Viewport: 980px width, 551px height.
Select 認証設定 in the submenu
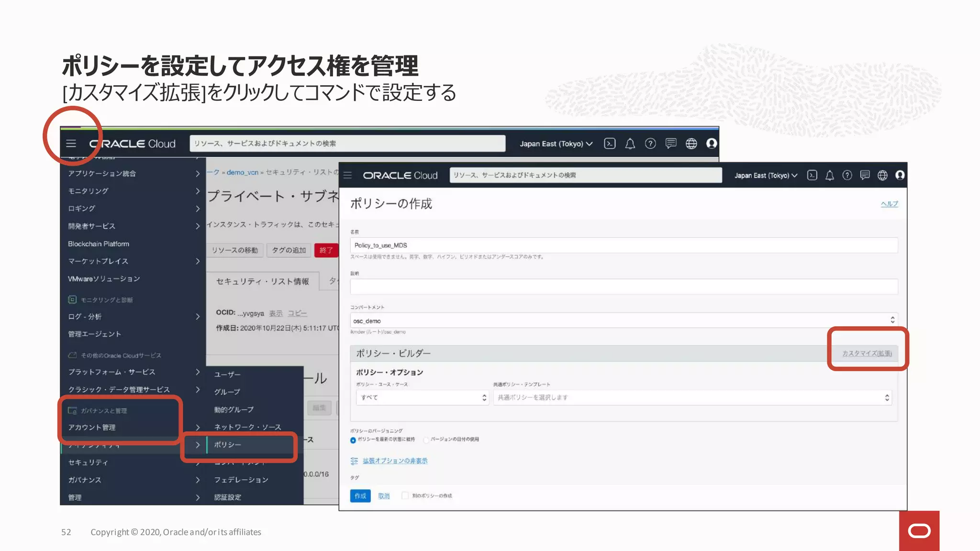(x=227, y=497)
